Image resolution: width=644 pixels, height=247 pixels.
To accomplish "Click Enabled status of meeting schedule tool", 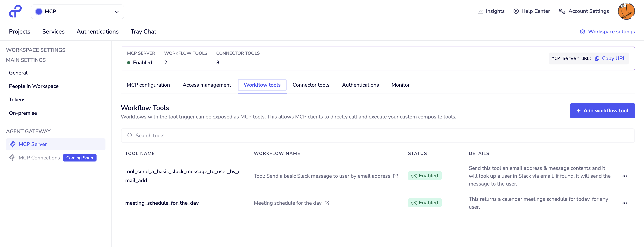I will 424,203.
